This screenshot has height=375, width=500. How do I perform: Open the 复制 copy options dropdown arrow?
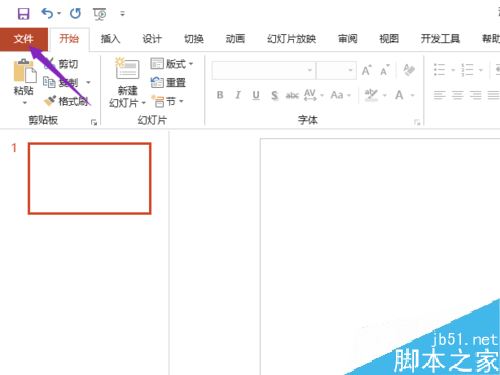(88, 82)
